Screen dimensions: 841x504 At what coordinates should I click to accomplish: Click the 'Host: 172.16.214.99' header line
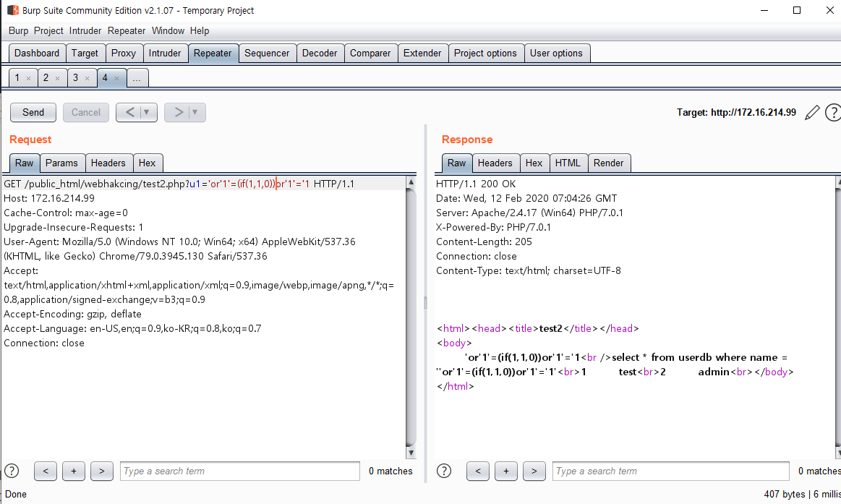(x=48, y=198)
